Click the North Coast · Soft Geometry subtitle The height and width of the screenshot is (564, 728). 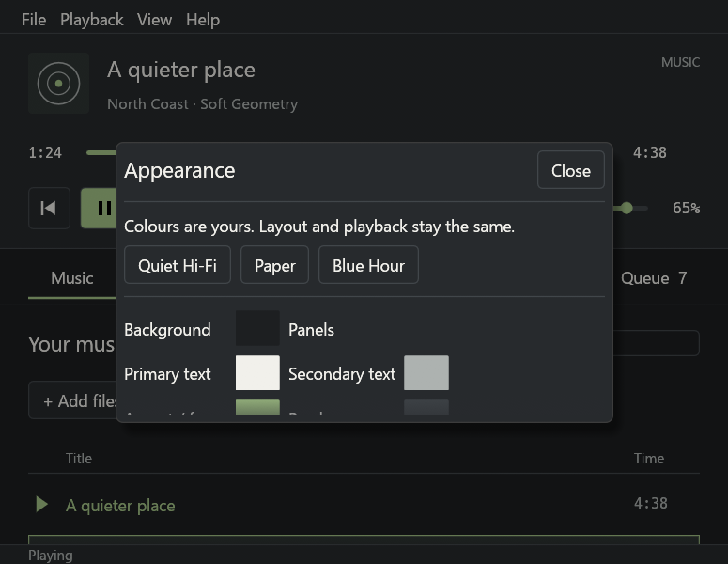pos(202,103)
